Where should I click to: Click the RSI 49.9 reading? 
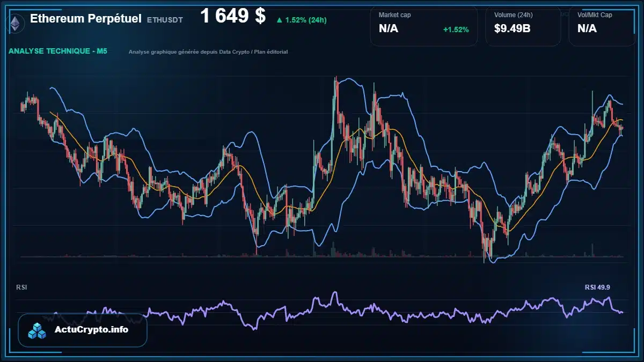597,287
